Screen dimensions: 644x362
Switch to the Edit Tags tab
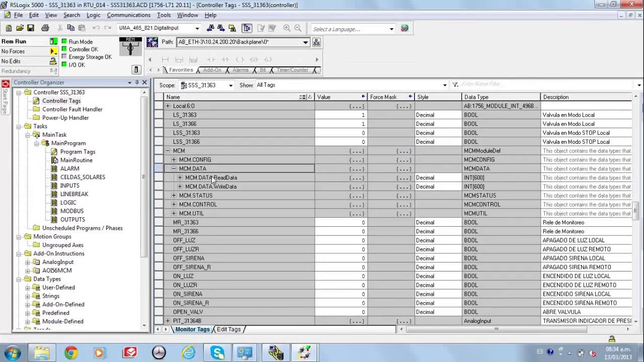click(x=229, y=329)
